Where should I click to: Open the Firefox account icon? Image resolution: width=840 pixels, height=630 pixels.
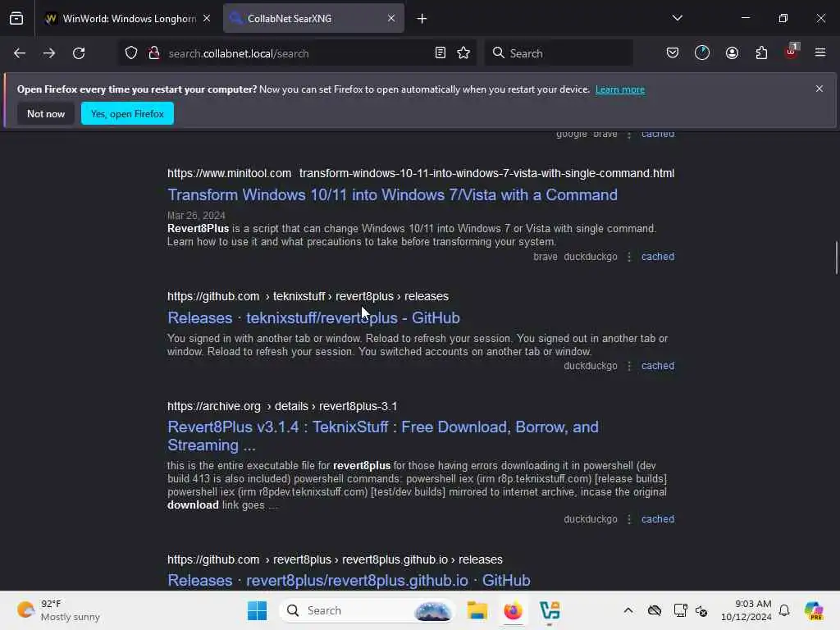coord(732,52)
